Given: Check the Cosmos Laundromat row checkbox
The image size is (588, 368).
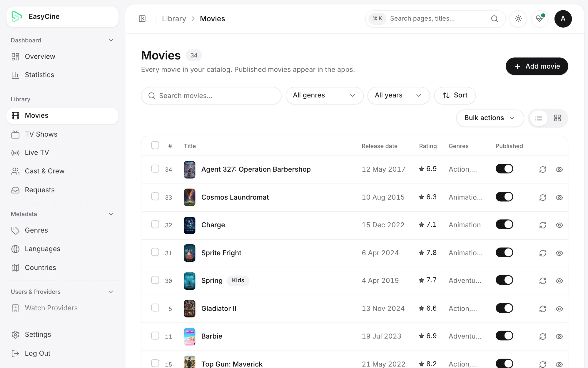Looking at the screenshot, I should click(155, 196).
